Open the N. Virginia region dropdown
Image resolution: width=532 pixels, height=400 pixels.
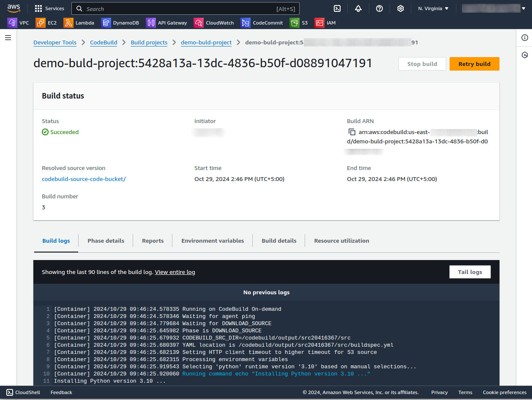click(x=434, y=8)
